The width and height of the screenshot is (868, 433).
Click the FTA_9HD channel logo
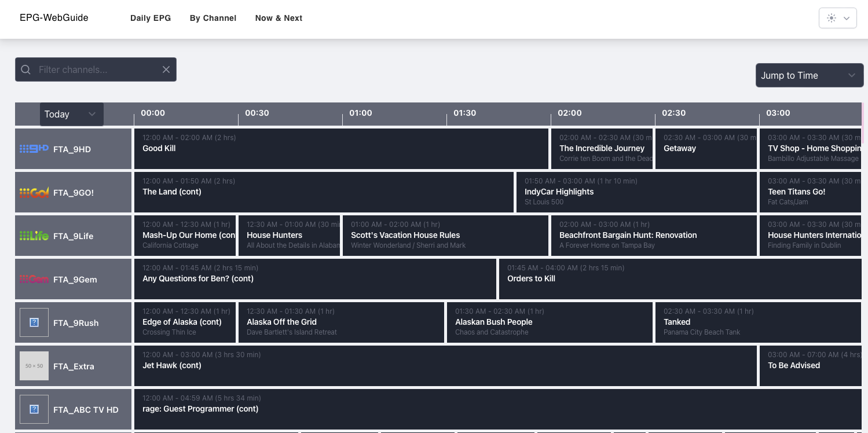tap(34, 149)
